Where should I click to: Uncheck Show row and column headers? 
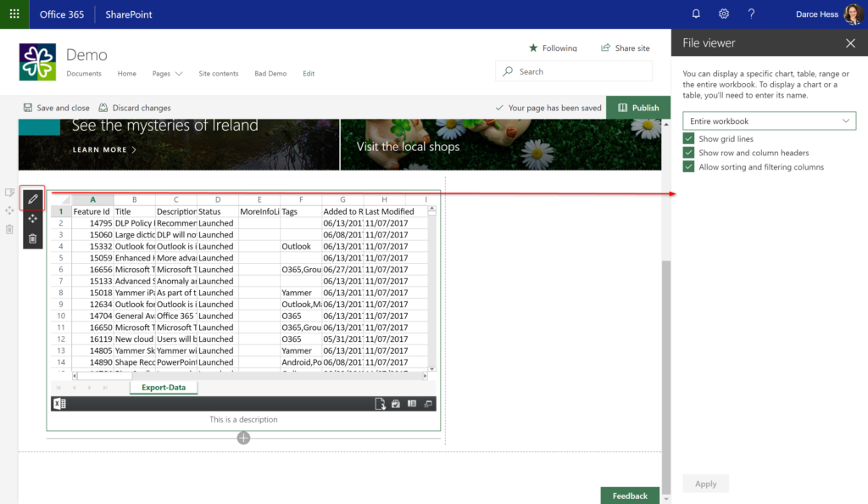688,153
